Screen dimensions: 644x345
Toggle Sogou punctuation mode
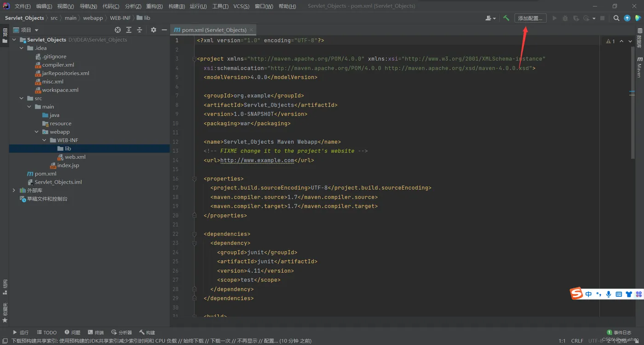[598, 294]
